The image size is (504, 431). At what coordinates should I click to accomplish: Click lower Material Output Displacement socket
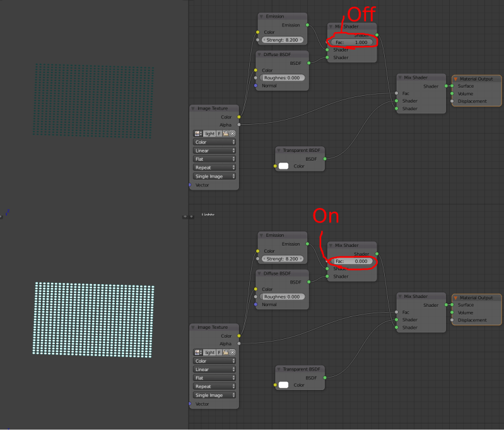(452, 320)
